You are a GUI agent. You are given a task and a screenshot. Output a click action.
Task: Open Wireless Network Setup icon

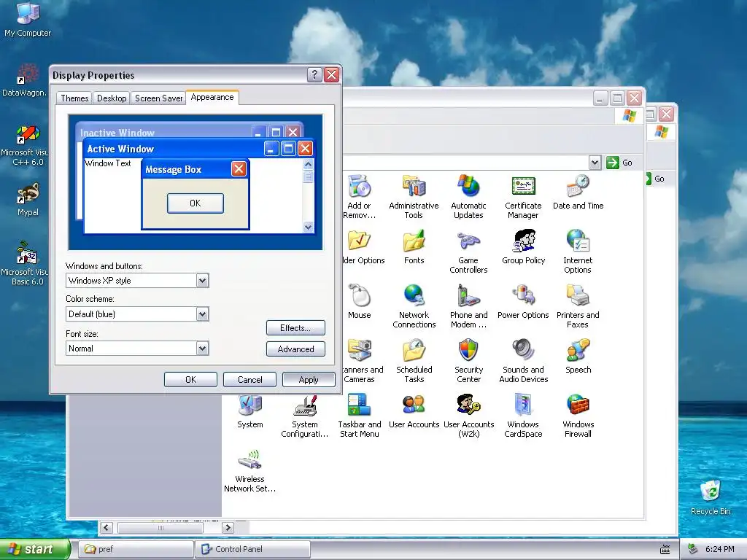coord(249,459)
